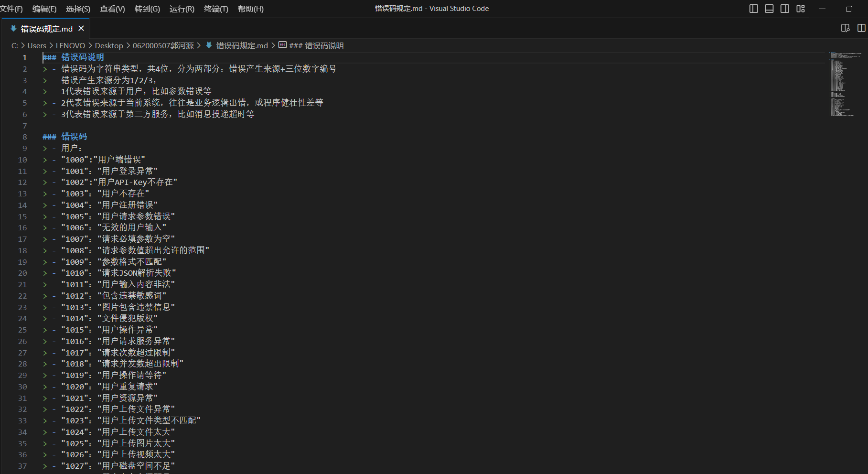Image resolution: width=868 pixels, height=474 pixels.
Task: Click the "1023": "用户上传文件类型不匹配" entry
Action: coord(131,421)
